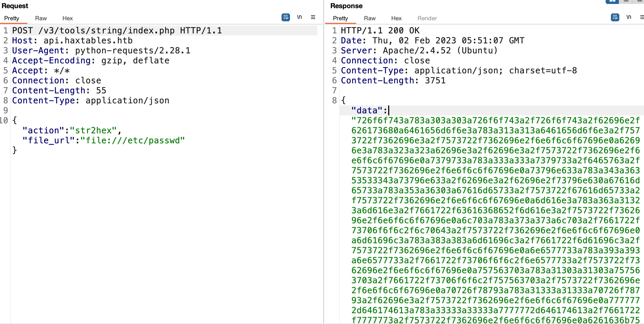
Task: Select Request Pretty tab
Action: pos(12,18)
